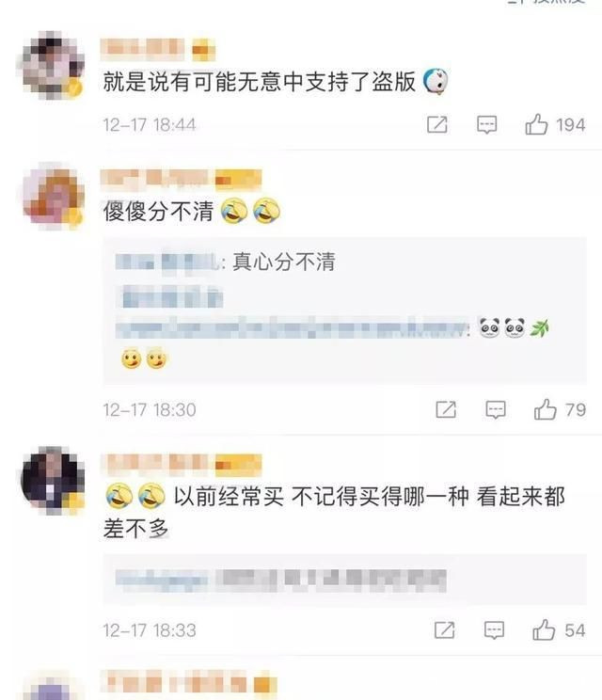The image size is (602, 700).
Task: Share the 12-17 18:30 comment
Action: [x=446, y=409]
